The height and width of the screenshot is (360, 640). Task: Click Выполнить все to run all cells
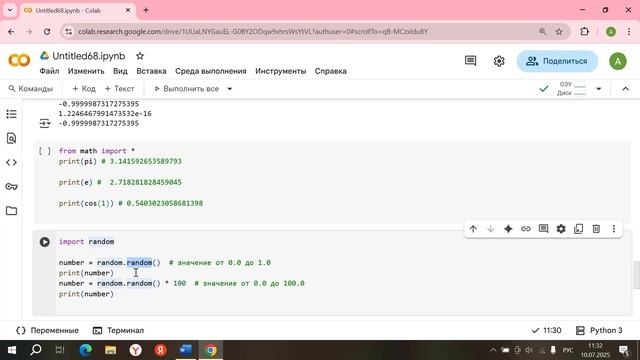(x=187, y=89)
